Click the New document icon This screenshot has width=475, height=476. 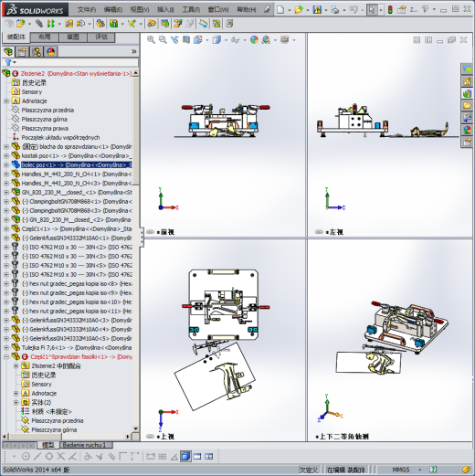[x=280, y=10]
